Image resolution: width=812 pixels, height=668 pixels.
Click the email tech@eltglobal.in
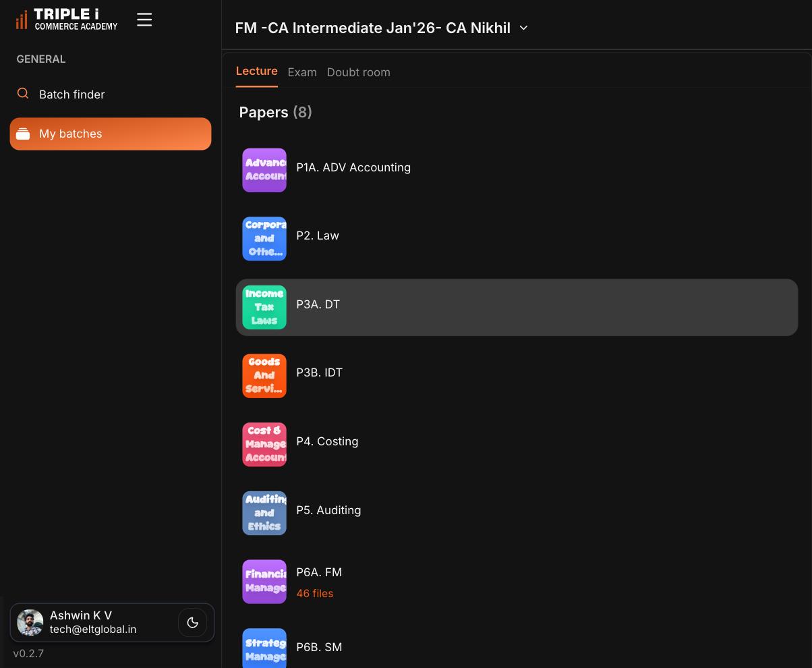[x=93, y=630]
